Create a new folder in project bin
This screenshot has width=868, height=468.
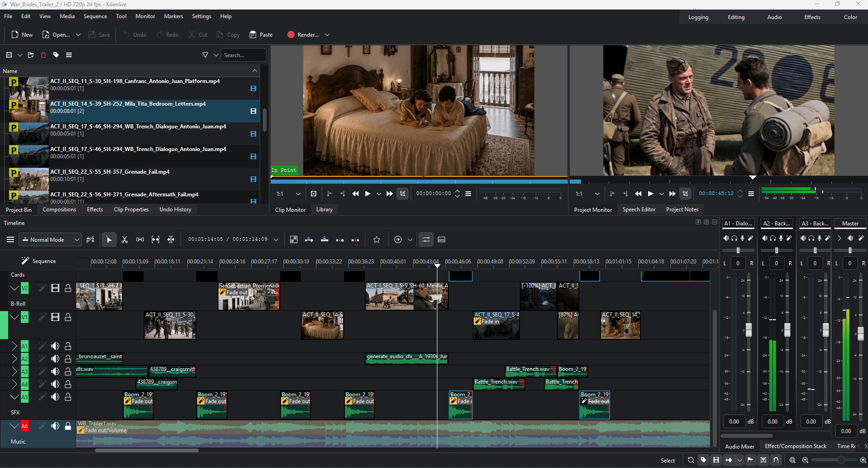coord(31,55)
